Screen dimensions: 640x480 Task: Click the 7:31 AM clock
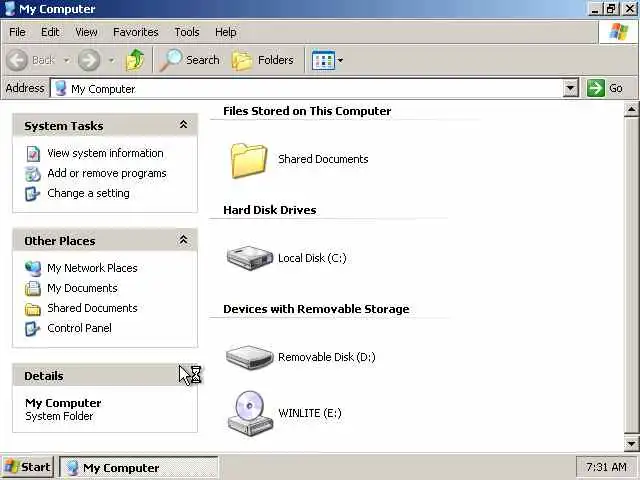[x=606, y=467]
